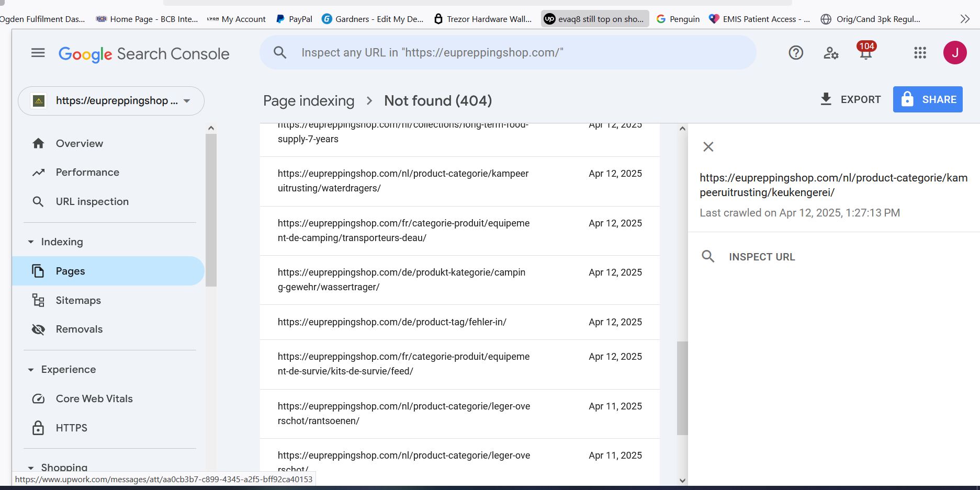Open Performance report
980x490 pixels.
pos(87,173)
